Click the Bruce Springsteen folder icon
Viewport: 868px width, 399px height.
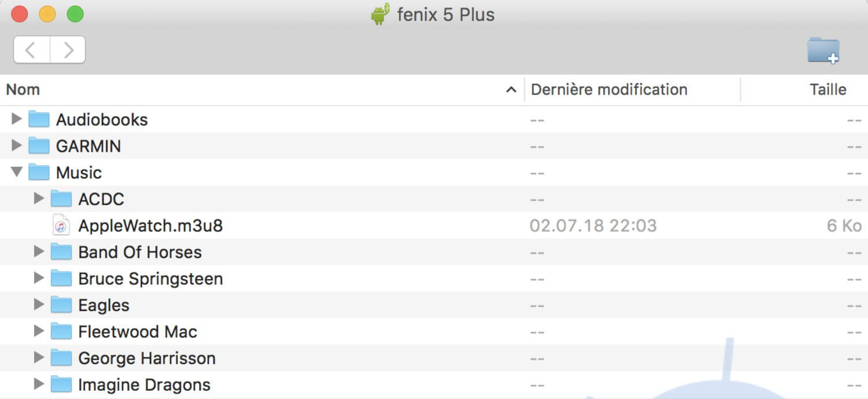pyautogui.click(x=61, y=279)
